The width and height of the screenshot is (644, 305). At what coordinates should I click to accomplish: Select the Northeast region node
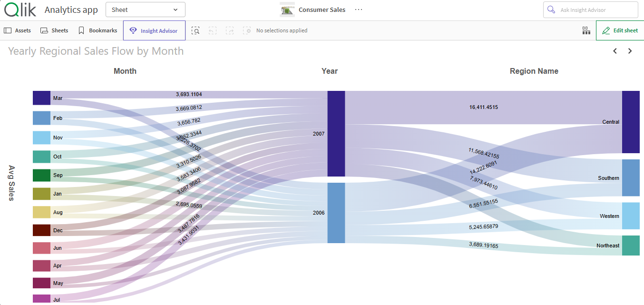click(x=631, y=246)
